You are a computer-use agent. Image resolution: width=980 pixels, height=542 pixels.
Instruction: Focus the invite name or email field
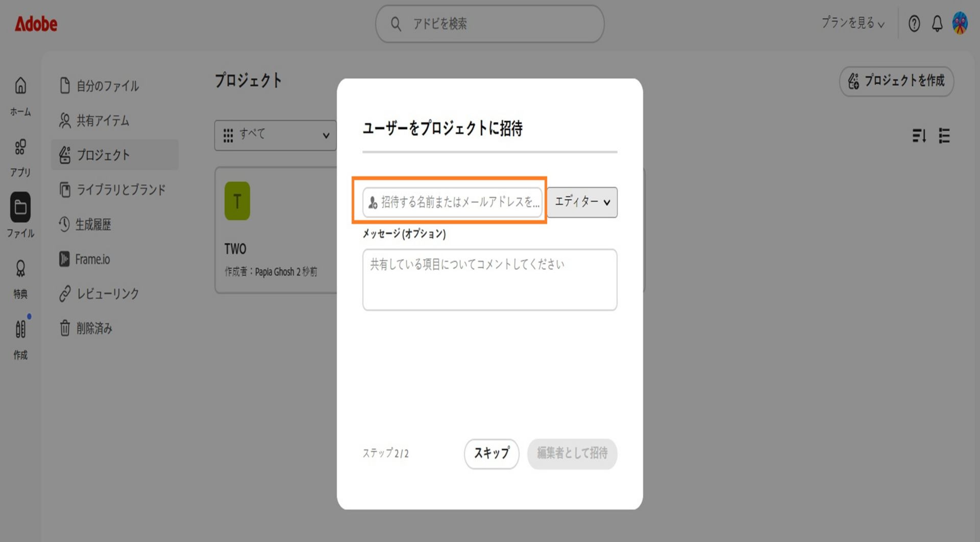(452, 202)
